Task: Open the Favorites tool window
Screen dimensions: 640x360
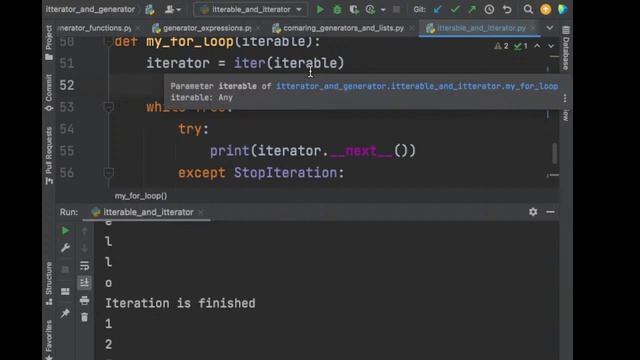Action: tap(49, 340)
